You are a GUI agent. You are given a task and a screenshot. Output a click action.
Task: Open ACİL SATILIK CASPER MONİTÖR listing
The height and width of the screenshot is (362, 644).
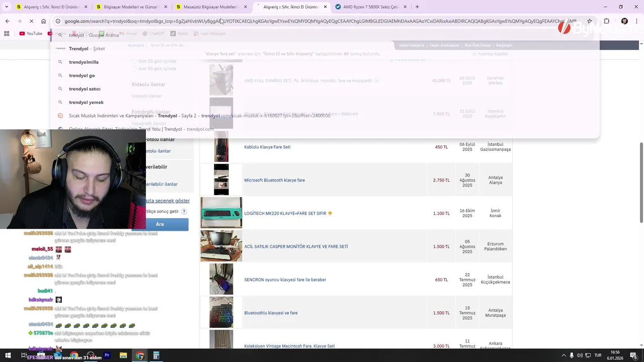[296, 246]
